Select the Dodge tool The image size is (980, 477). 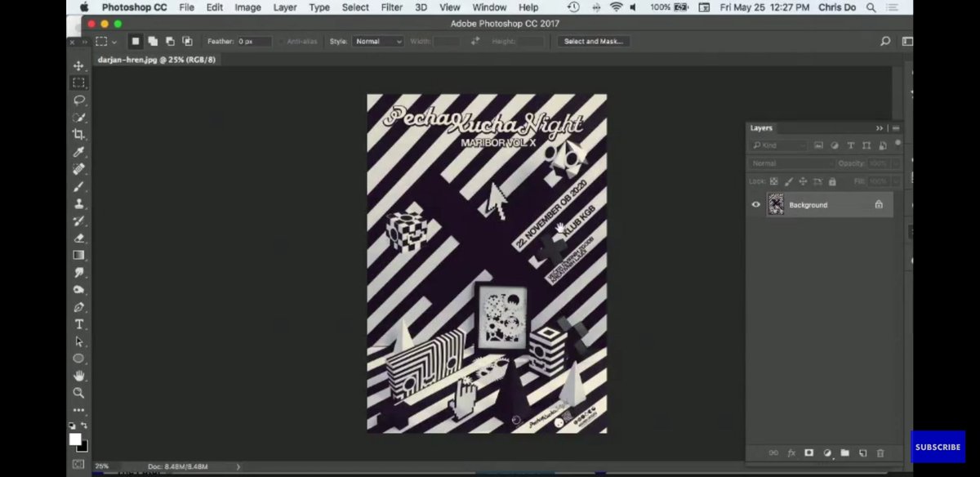click(78, 289)
